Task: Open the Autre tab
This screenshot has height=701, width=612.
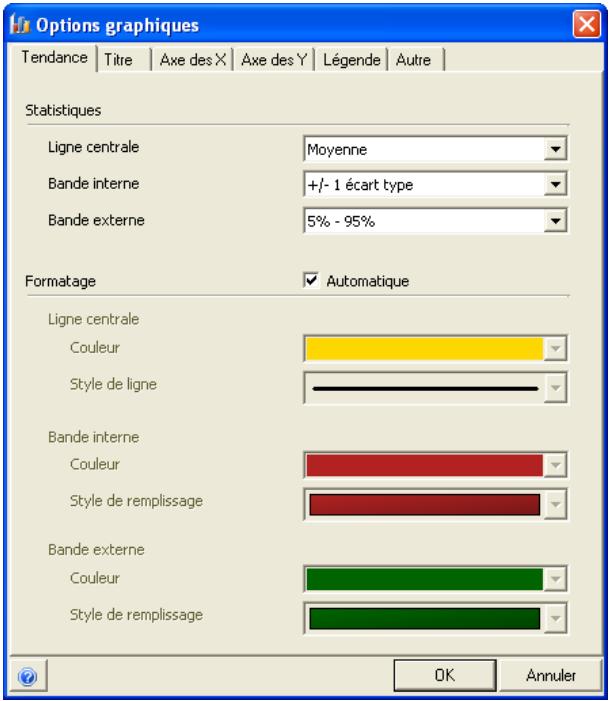Action: [x=413, y=61]
